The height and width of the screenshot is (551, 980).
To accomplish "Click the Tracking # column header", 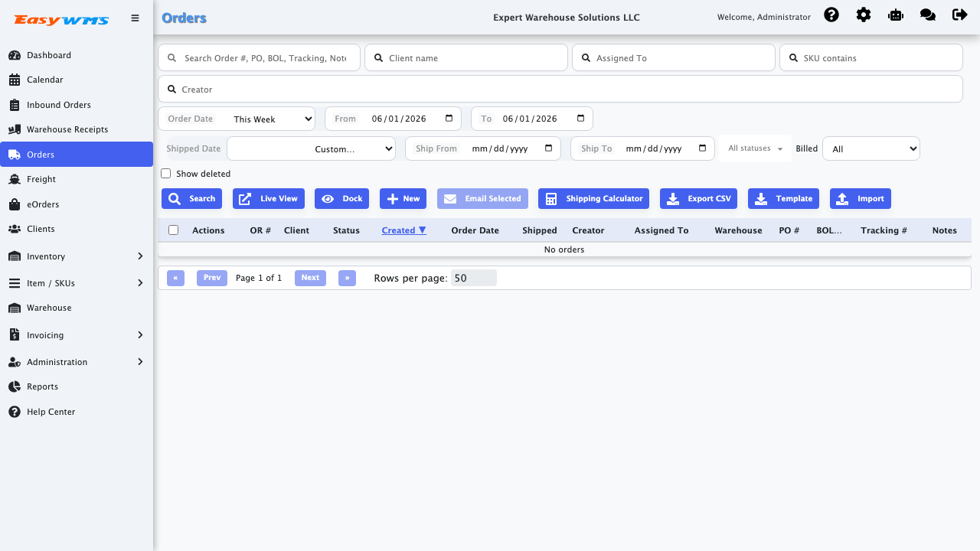I will click(x=884, y=230).
